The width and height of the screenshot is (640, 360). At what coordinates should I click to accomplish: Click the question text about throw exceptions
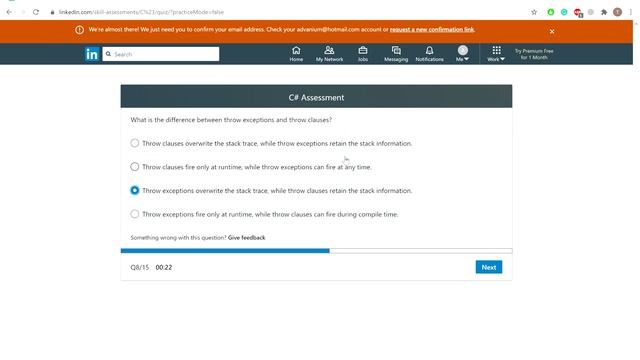(x=231, y=120)
